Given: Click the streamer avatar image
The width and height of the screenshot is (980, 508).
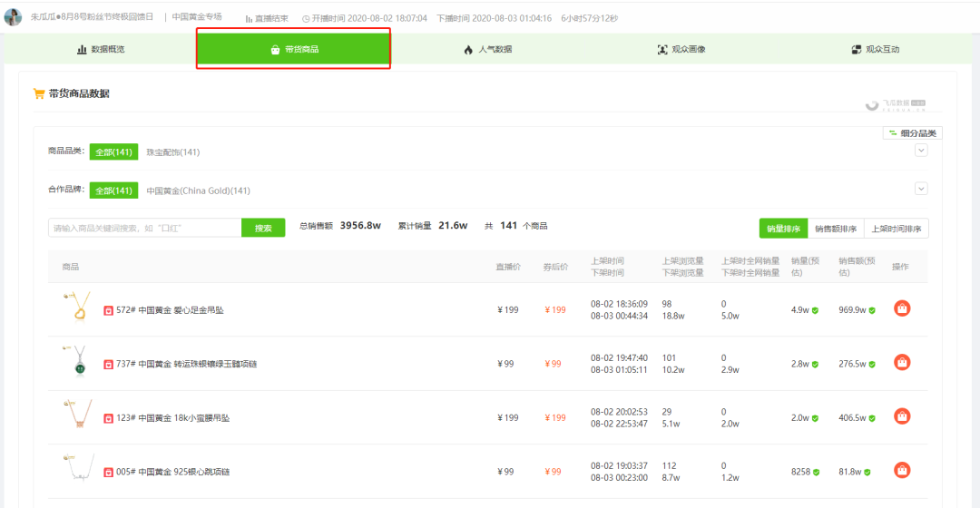Looking at the screenshot, I should pos(13,17).
